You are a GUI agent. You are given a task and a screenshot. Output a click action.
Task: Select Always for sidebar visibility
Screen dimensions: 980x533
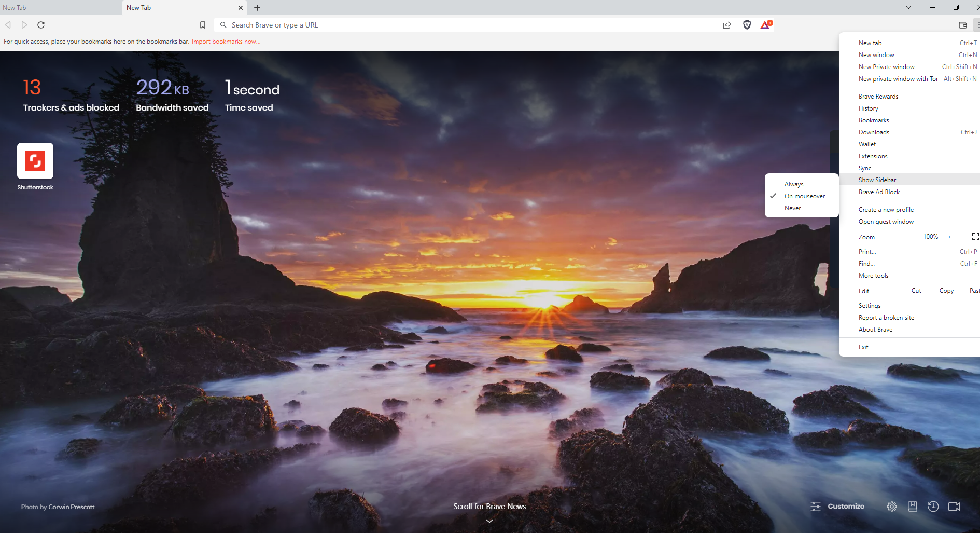[x=794, y=184]
